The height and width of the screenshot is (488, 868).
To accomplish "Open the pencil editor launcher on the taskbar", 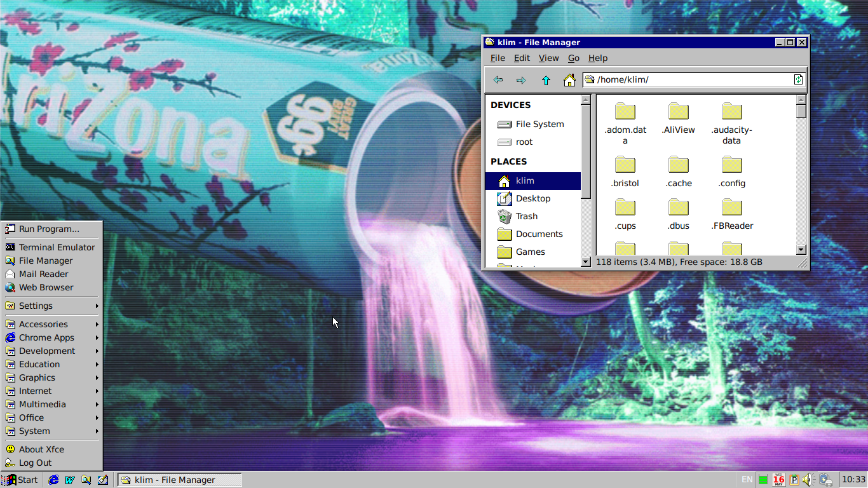I will (102, 480).
